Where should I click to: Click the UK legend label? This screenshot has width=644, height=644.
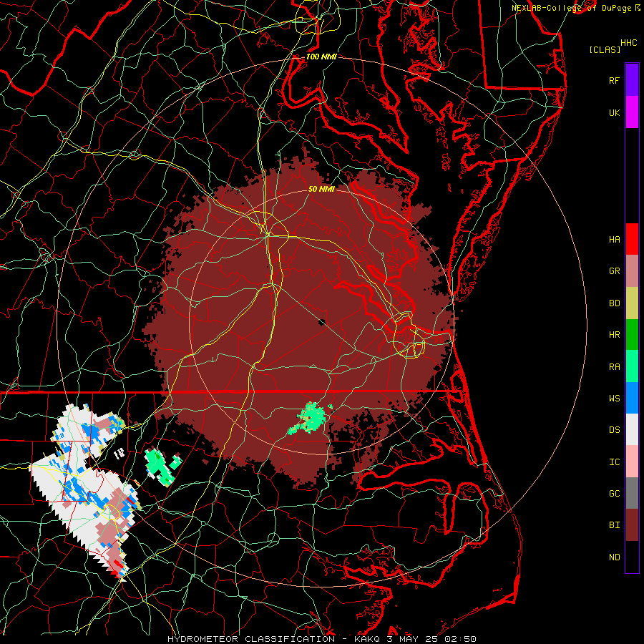click(614, 112)
